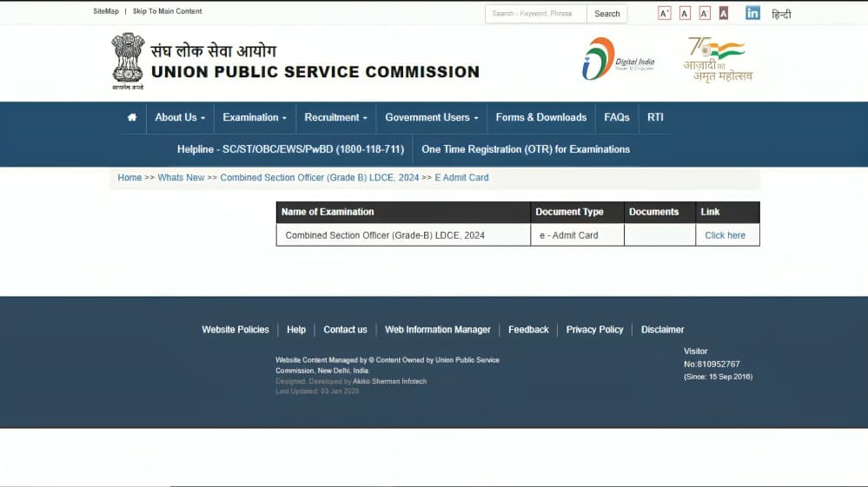Open the RTI menu item
The height and width of the screenshot is (487, 868).
pyautogui.click(x=655, y=117)
